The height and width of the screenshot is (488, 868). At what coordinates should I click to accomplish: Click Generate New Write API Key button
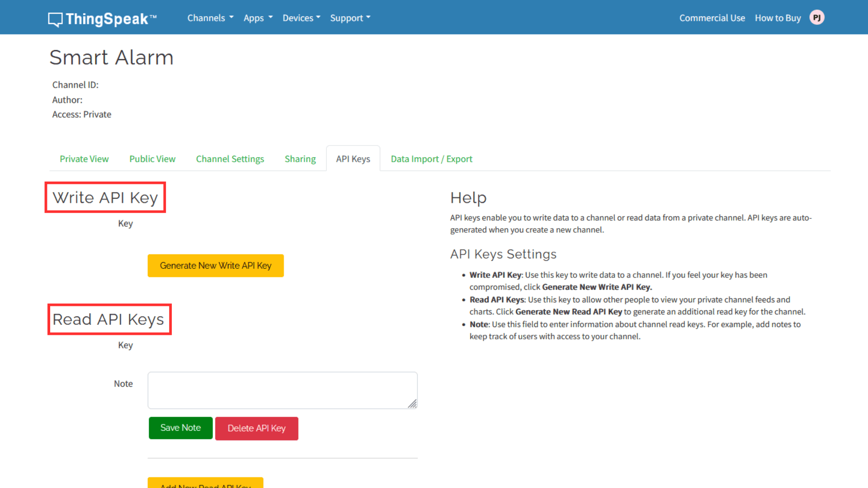pyautogui.click(x=216, y=266)
